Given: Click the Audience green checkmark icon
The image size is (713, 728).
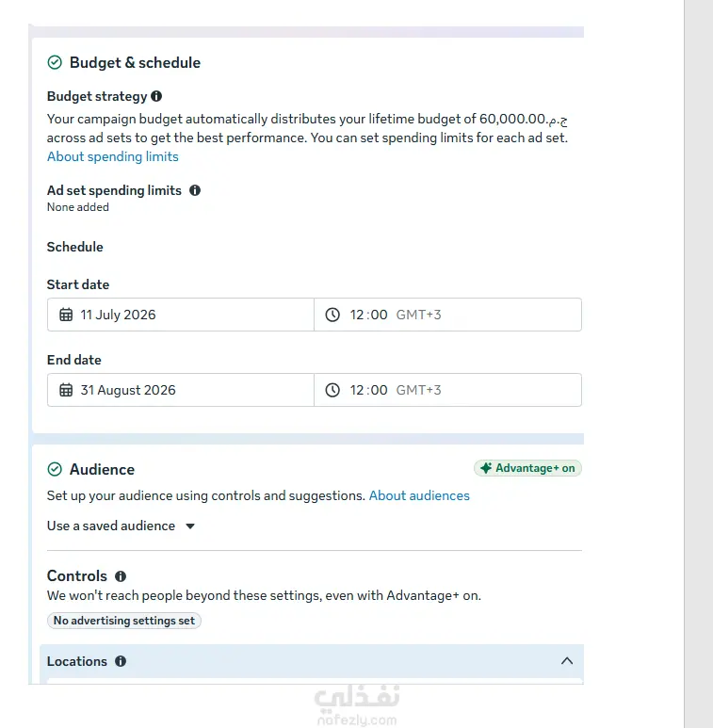Looking at the screenshot, I should coord(55,469).
